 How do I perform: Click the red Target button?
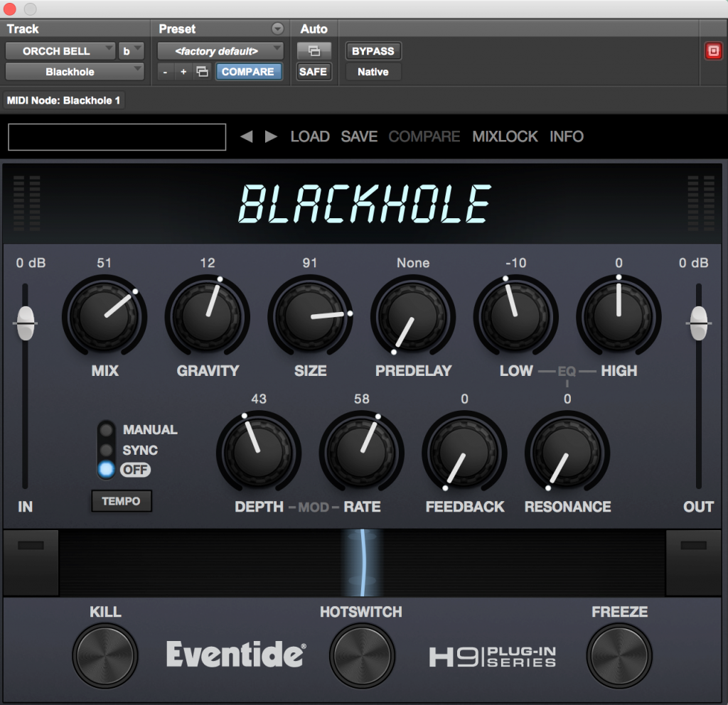click(714, 50)
